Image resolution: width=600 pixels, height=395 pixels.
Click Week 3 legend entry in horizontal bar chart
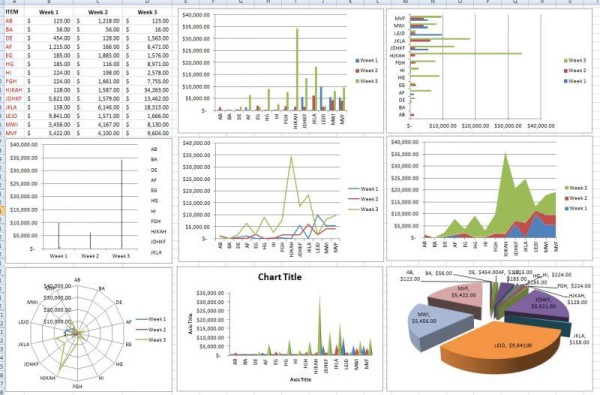pyautogui.click(x=575, y=60)
